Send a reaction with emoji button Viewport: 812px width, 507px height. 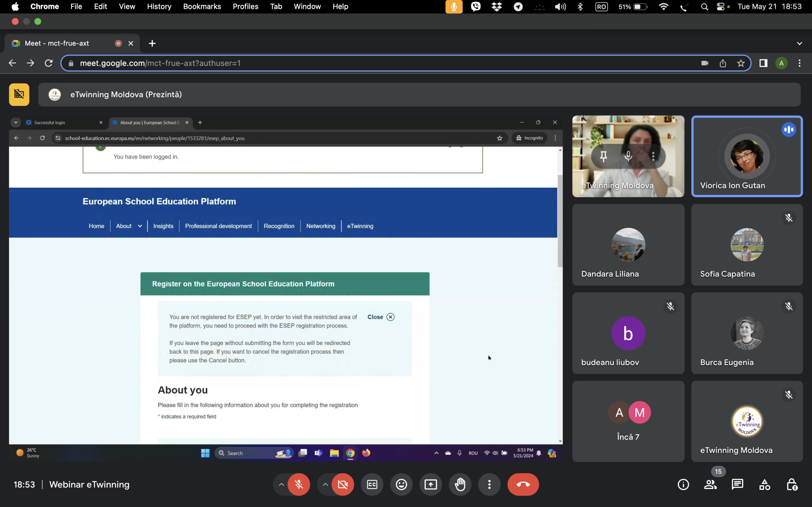click(x=401, y=484)
